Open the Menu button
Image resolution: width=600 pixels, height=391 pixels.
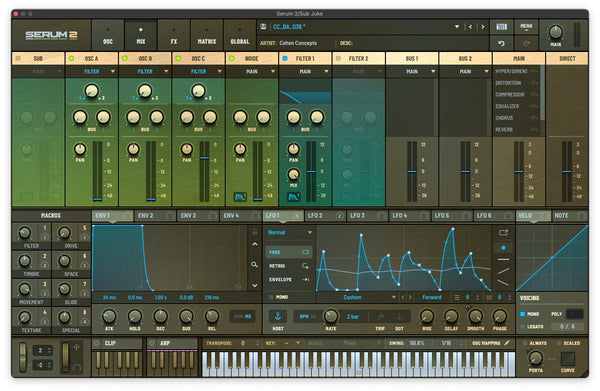[526, 26]
